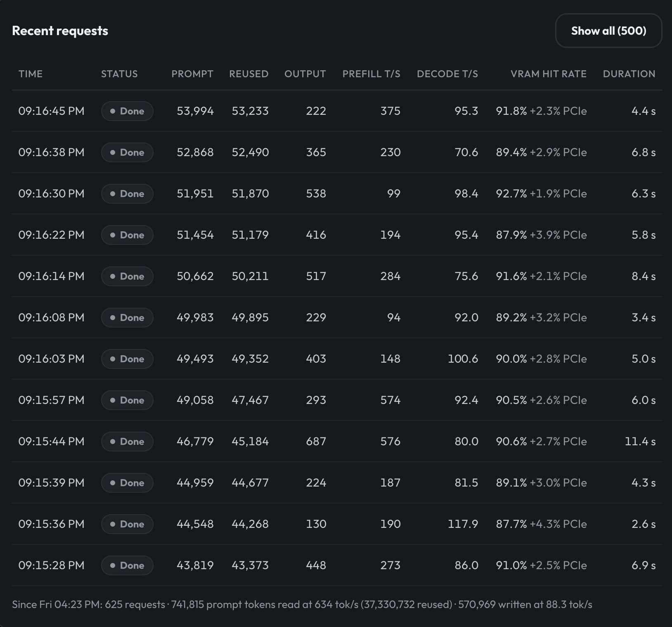Select the 09:15:57 PM timestamp
The height and width of the screenshot is (627, 672).
tap(51, 400)
